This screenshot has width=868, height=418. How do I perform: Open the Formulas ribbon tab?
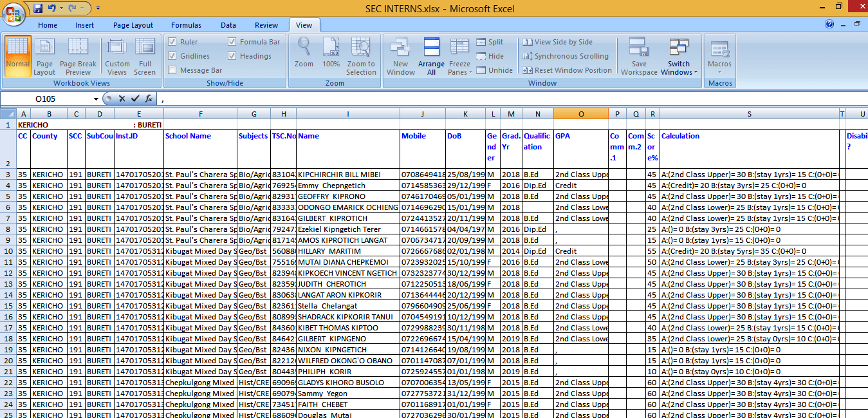(x=186, y=25)
